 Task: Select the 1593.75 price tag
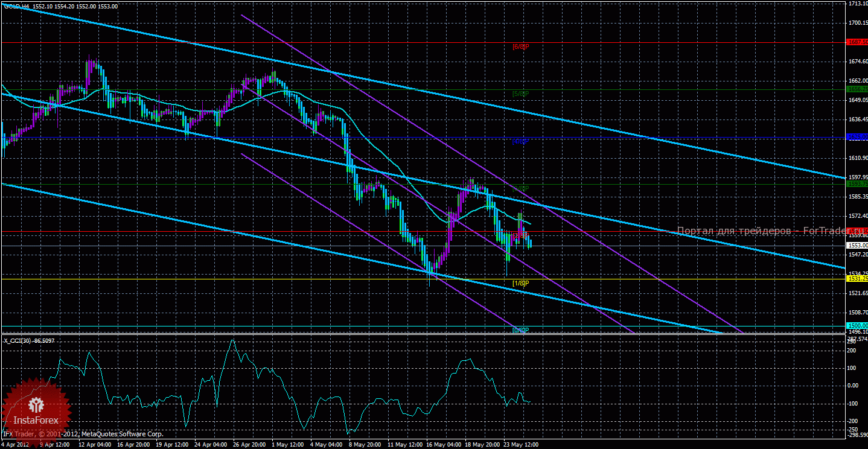click(x=857, y=184)
